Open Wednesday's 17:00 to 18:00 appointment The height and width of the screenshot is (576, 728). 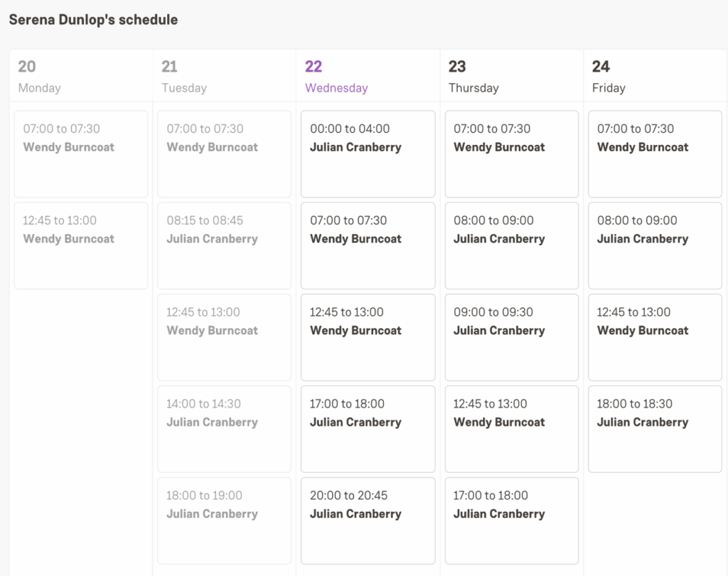(368, 429)
